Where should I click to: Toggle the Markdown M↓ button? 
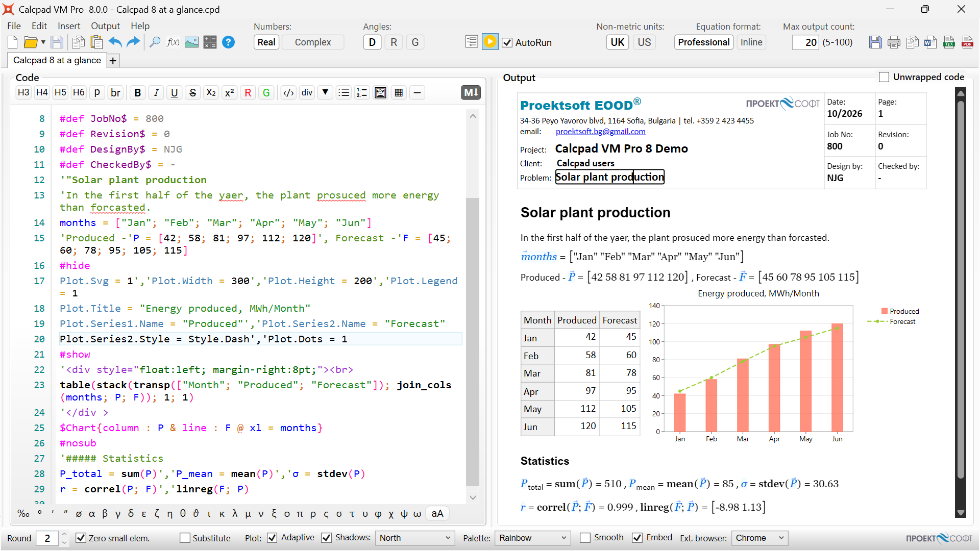pos(471,92)
